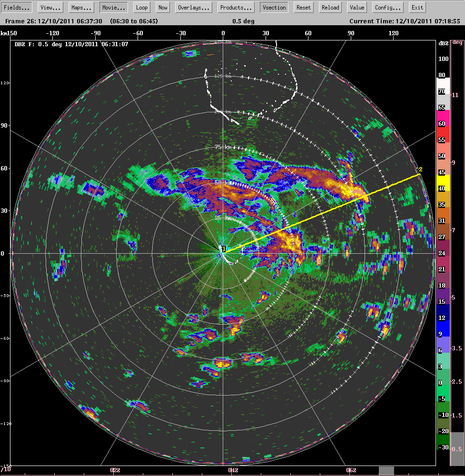Click the '75 km' range ring label

tap(223, 147)
